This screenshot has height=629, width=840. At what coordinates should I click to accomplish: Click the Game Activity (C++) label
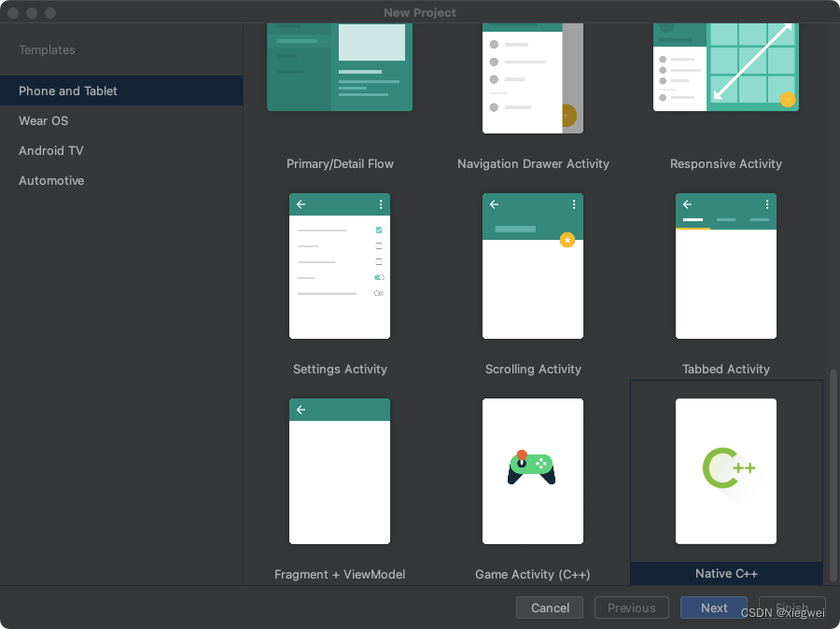pos(533,574)
